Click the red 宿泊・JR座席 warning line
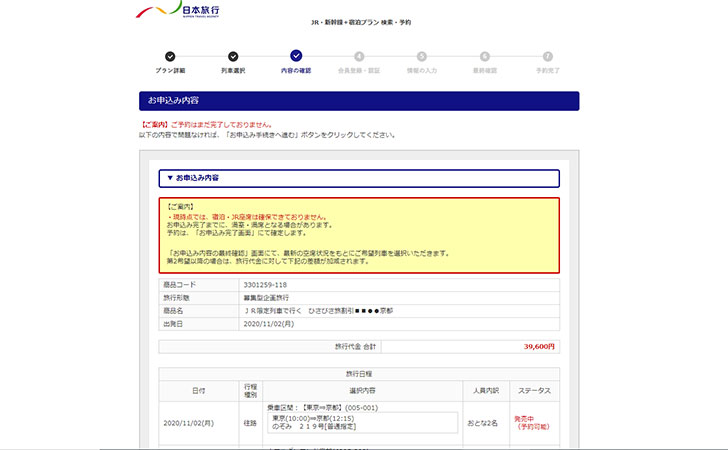Image resolution: width=728 pixels, height=450 pixels. [x=247, y=217]
